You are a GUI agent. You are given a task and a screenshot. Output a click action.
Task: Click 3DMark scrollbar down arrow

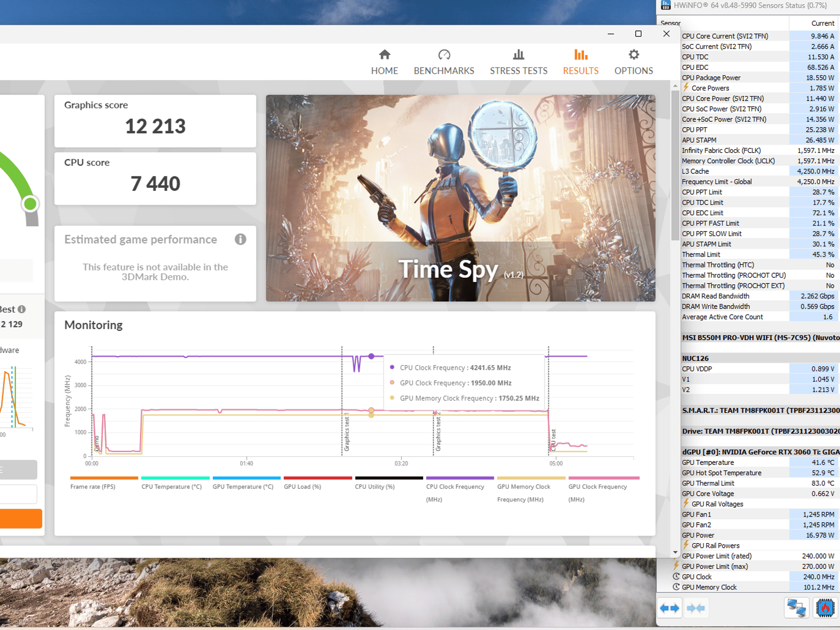click(675, 552)
